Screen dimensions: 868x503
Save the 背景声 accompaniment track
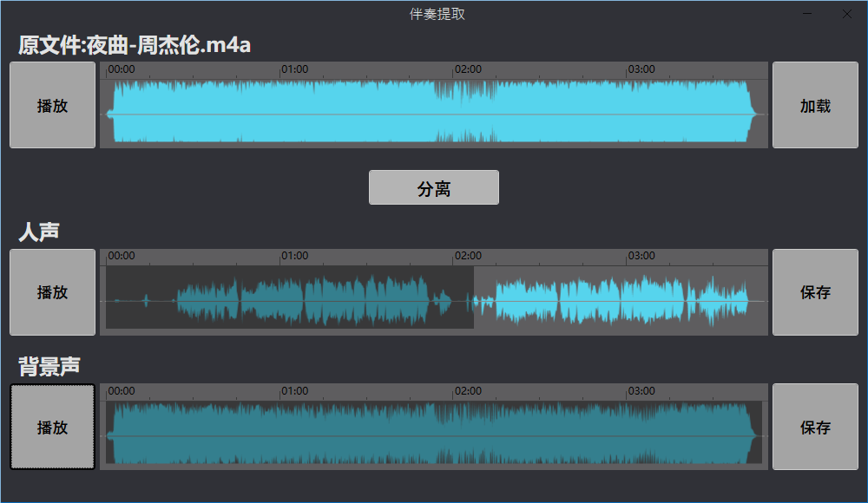pyautogui.click(x=814, y=428)
